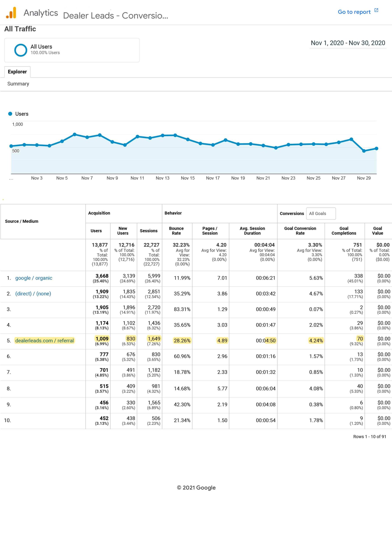Click the external link icon beside Go to report
This screenshot has height=555, width=392.
(376, 10)
